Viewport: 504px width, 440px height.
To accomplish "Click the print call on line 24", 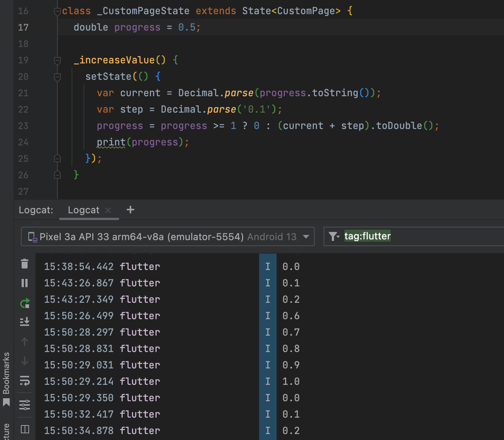I will (x=111, y=142).
